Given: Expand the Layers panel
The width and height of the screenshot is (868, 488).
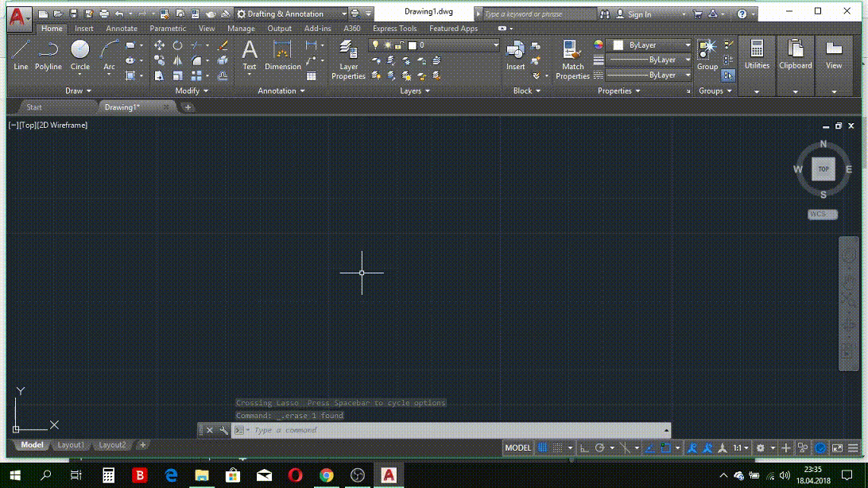Looking at the screenshot, I should pos(415,91).
